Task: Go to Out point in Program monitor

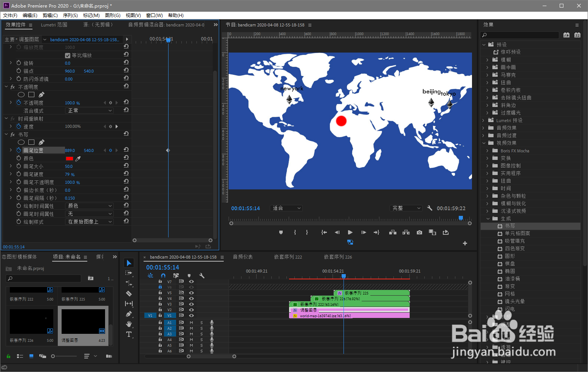Action: click(376, 232)
